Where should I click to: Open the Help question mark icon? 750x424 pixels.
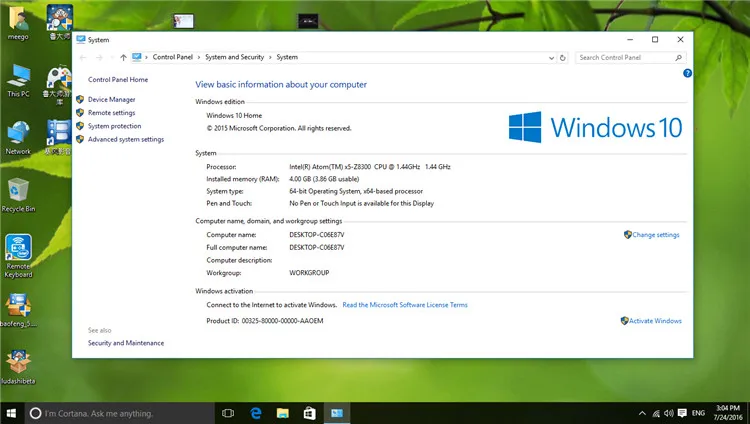[687, 73]
